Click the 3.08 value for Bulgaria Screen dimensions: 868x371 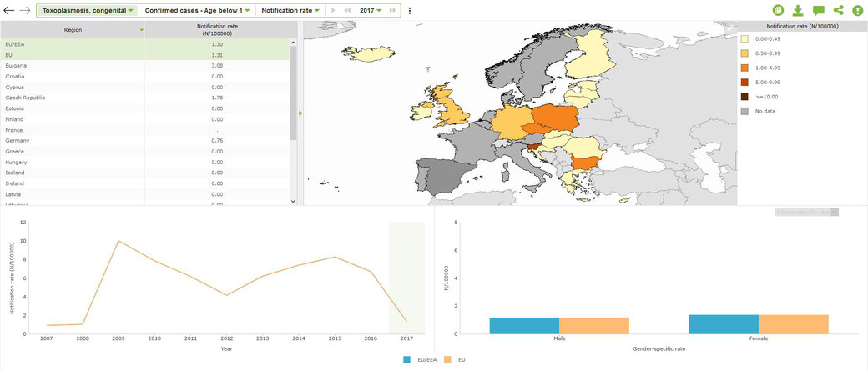[217, 65]
